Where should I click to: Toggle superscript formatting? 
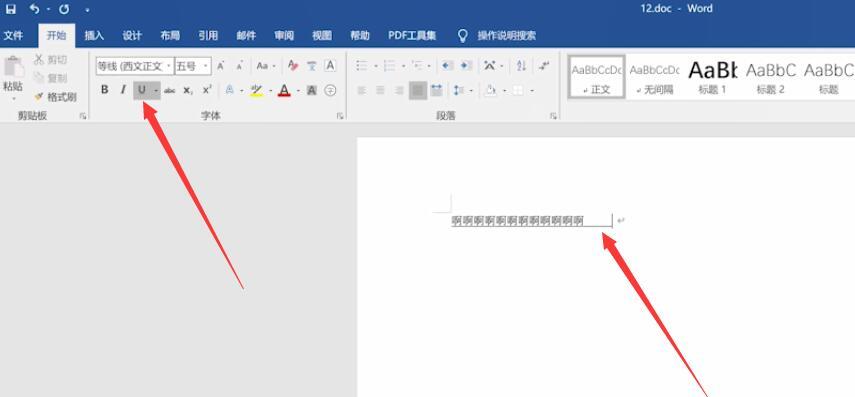[x=207, y=90]
